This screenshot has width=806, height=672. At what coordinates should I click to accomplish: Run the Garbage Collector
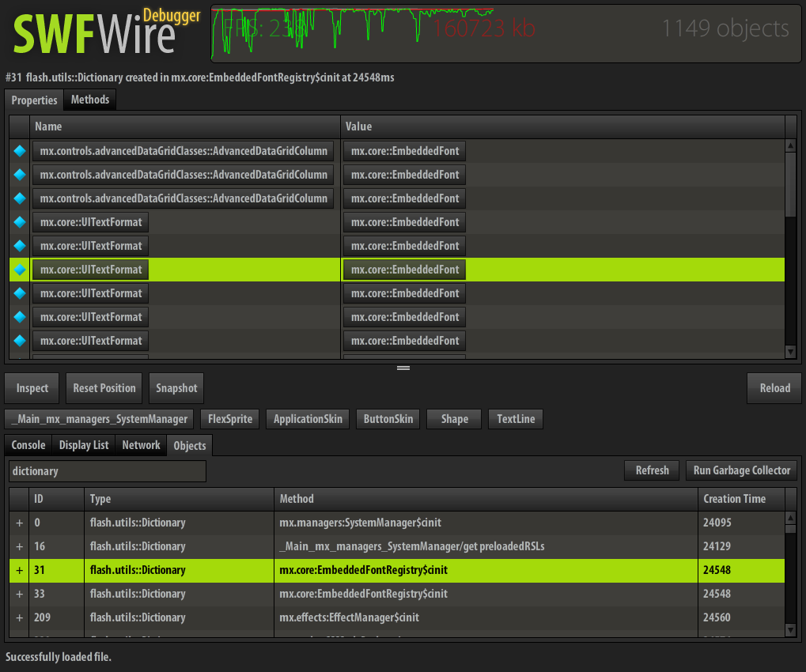(742, 470)
